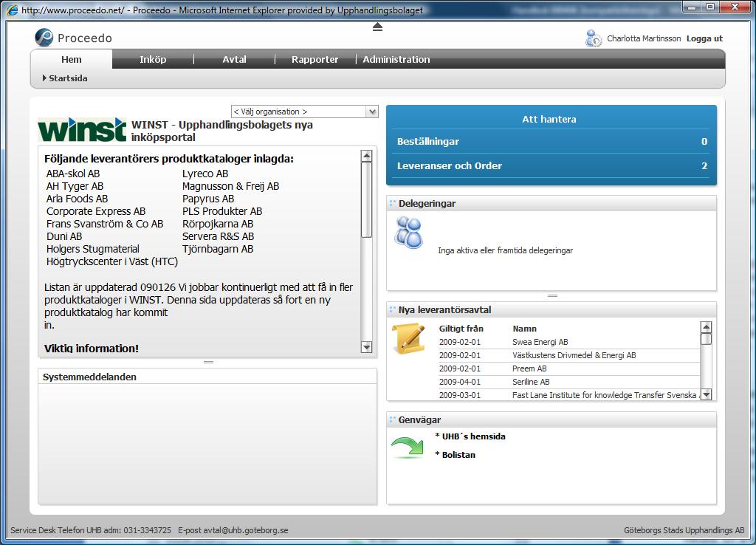Click PLS Produkter AB in supplier list
Screen dimensions: 756x545
click(222, 211)
